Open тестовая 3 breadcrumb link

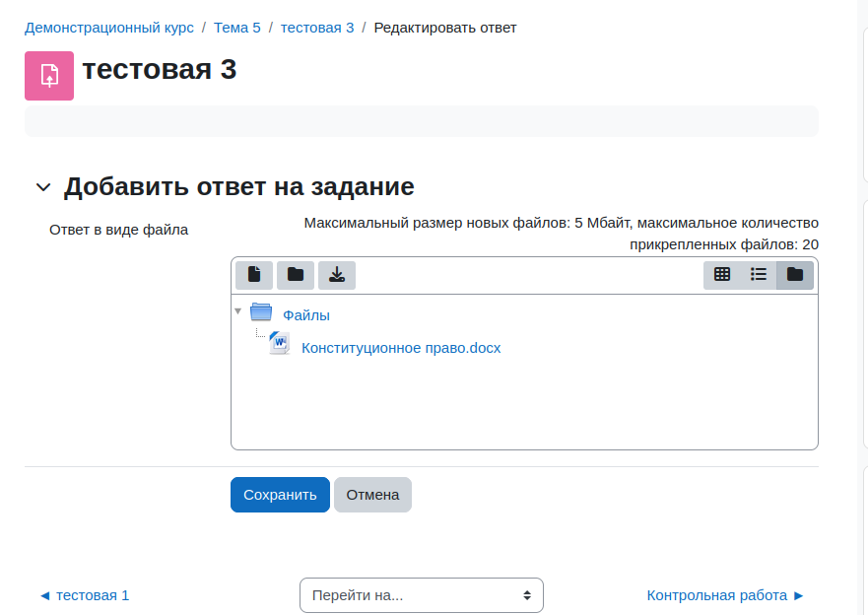(x=317, y=28)
